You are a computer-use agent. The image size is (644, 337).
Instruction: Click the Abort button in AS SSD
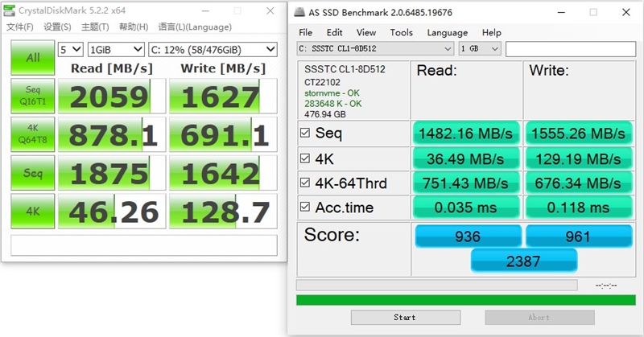[x=539, y=318]
